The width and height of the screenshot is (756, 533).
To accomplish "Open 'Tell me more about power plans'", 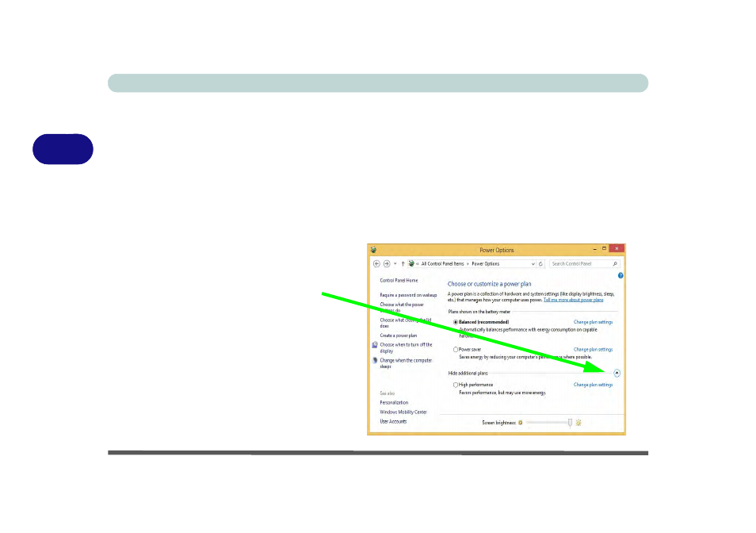I will tap(573, 300).
